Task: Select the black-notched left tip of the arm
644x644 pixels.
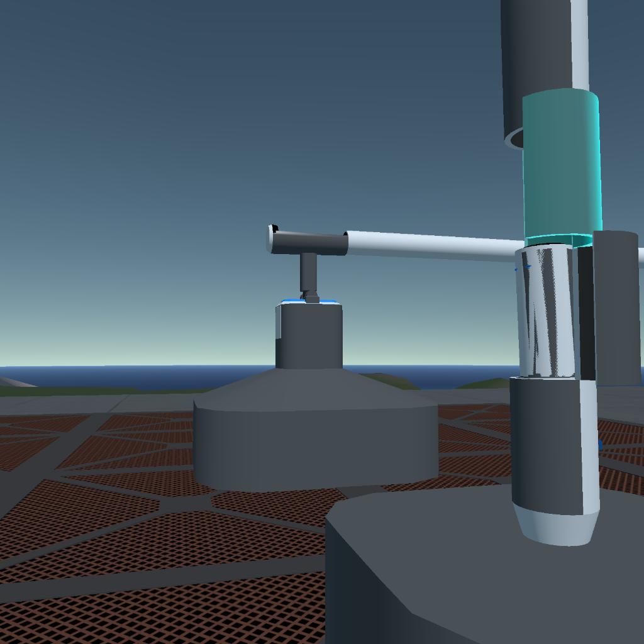Action: [x=274, y=239]
